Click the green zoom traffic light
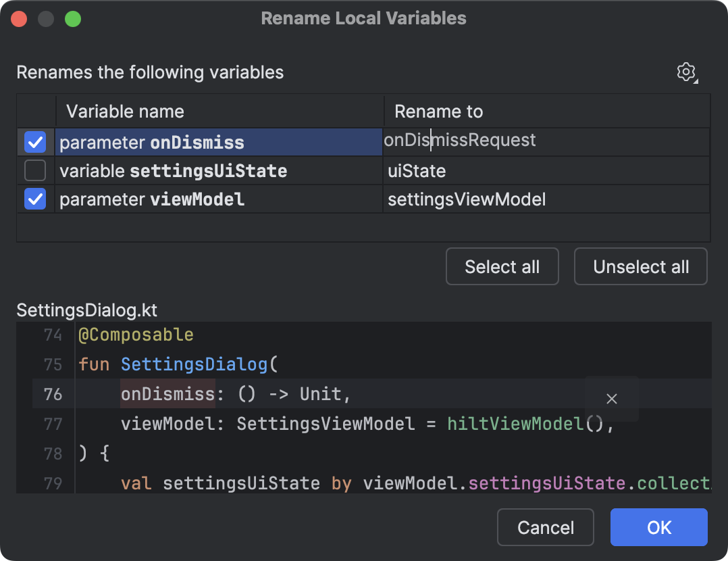Image resolution: width=728 pixels, height=561 pixels. (73, 19)
